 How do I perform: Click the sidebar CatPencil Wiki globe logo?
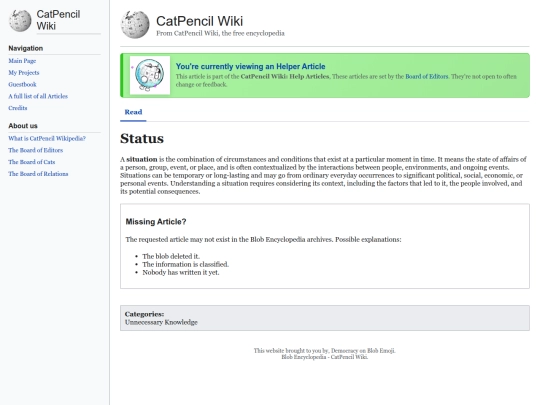20,20
